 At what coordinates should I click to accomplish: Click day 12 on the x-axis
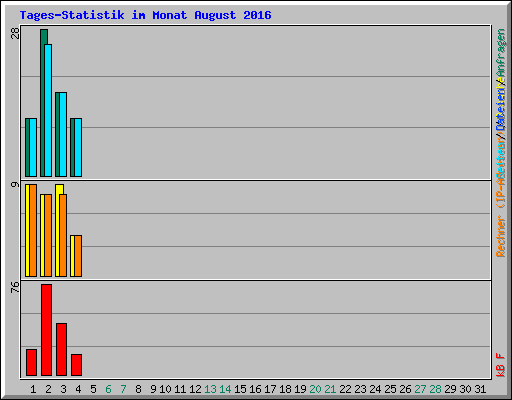point(195,389)
